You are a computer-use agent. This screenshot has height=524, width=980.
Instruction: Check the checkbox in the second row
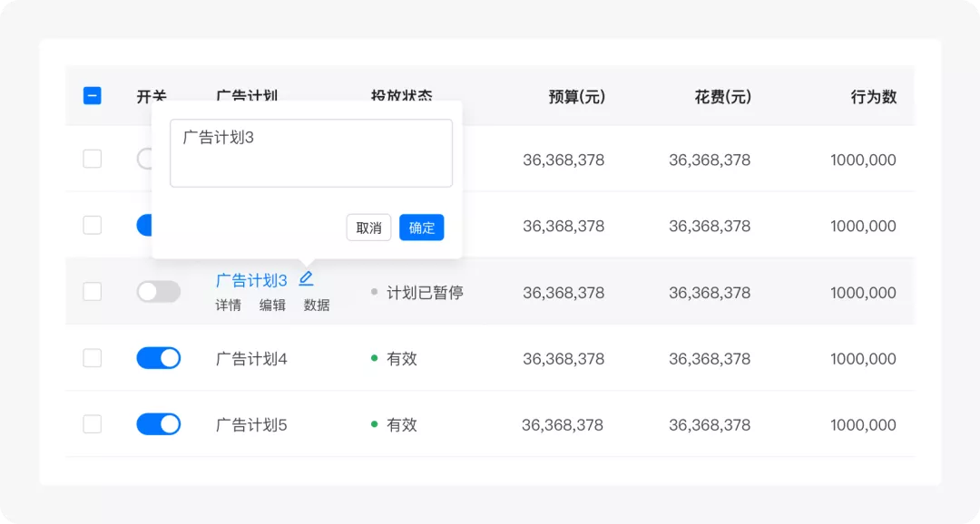click(x=93, y=225)
